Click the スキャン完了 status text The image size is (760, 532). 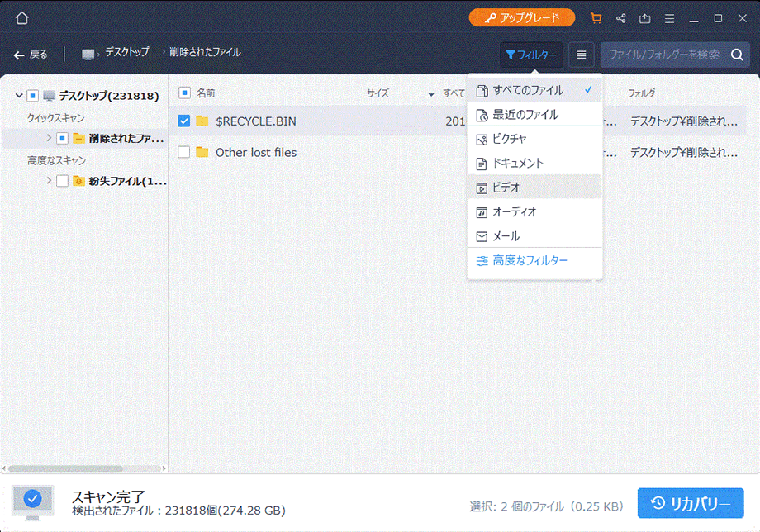[108, 496]
